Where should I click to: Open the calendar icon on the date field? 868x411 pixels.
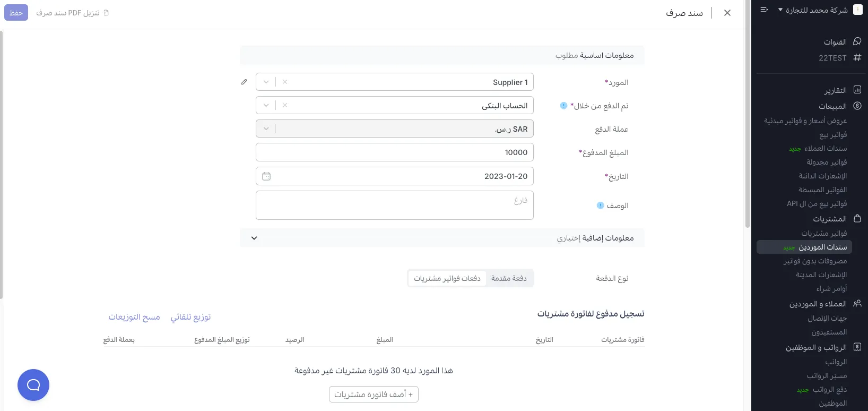(266, 176)
